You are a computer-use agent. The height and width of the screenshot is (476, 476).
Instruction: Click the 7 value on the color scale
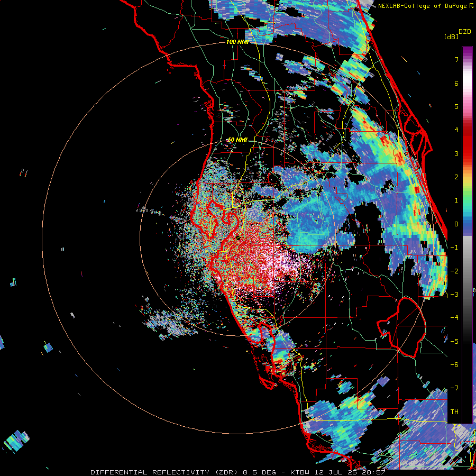tap(456, 59)
